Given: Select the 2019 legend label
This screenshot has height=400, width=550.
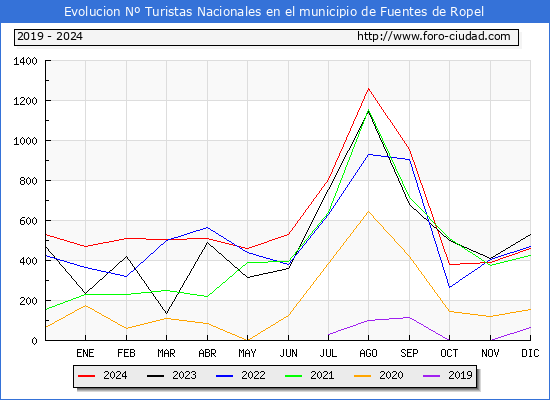Looking at the screenshot, I should pyautogui.click(x=460, y=375).
